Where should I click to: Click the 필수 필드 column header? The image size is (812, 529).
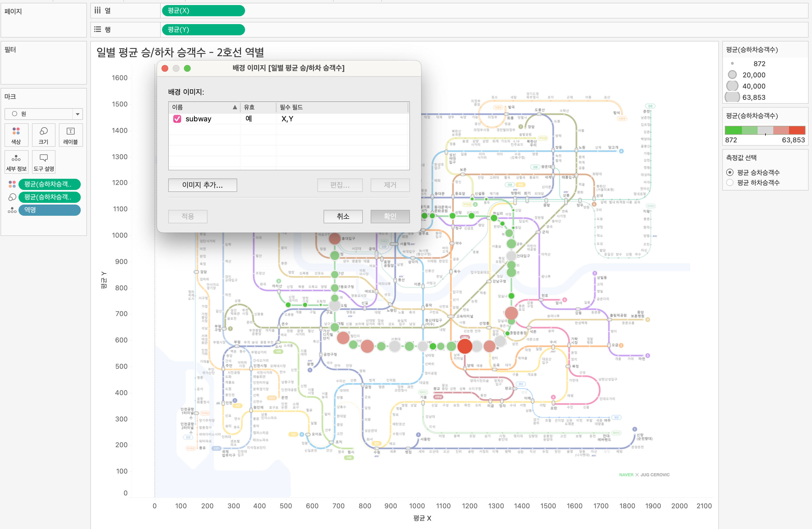coord(342,107)
